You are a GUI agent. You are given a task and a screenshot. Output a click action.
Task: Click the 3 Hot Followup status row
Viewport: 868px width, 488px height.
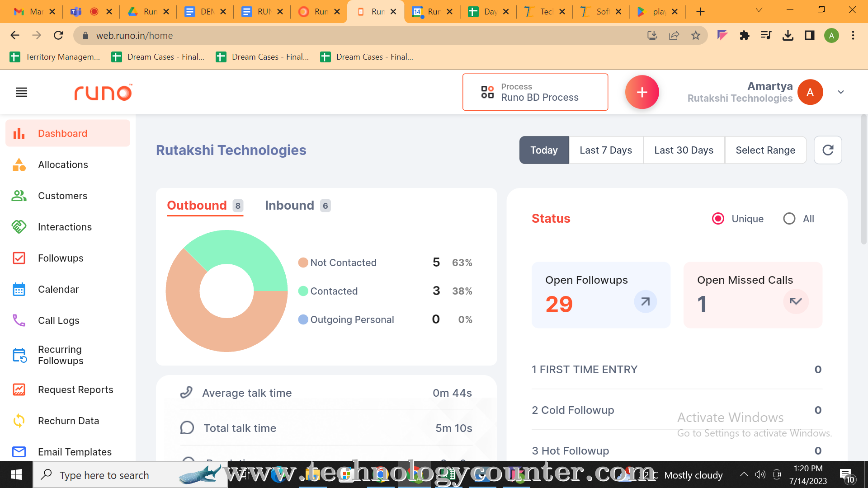(x=677, y=451)
